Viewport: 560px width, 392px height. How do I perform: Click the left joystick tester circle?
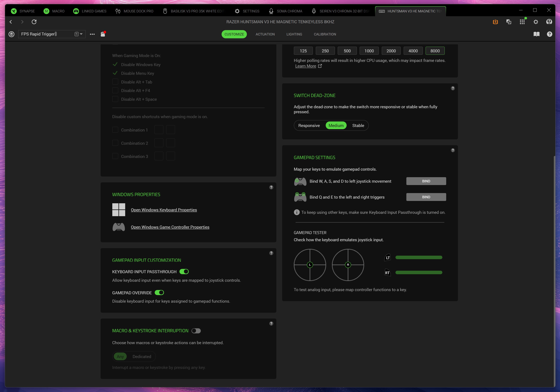pos(310,265)
